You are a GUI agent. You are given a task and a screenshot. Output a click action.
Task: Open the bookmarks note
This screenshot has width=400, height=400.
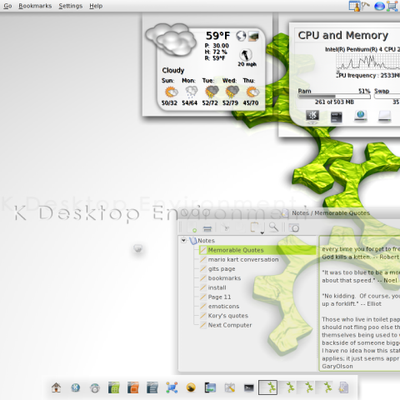pyautogui.click(x=224, y=278)
